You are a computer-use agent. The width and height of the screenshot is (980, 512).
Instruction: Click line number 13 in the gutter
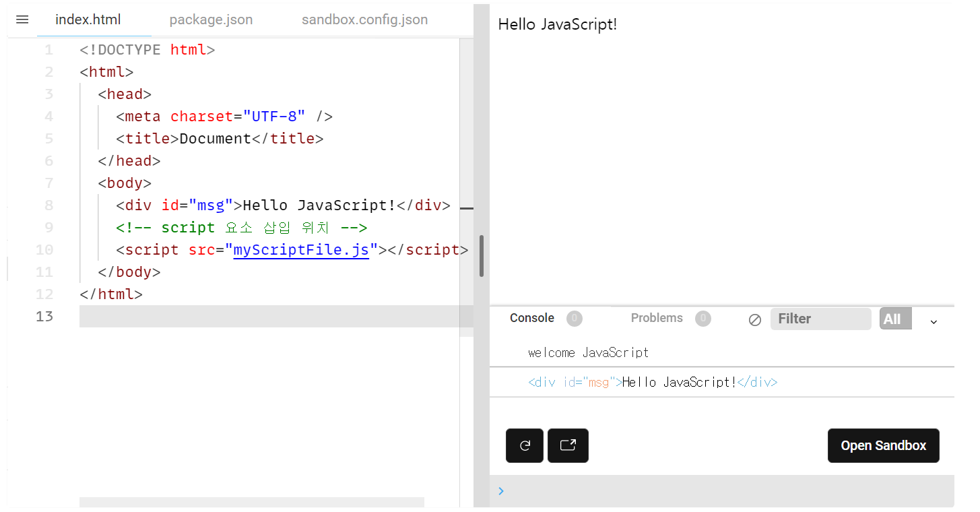pos(44,316)
